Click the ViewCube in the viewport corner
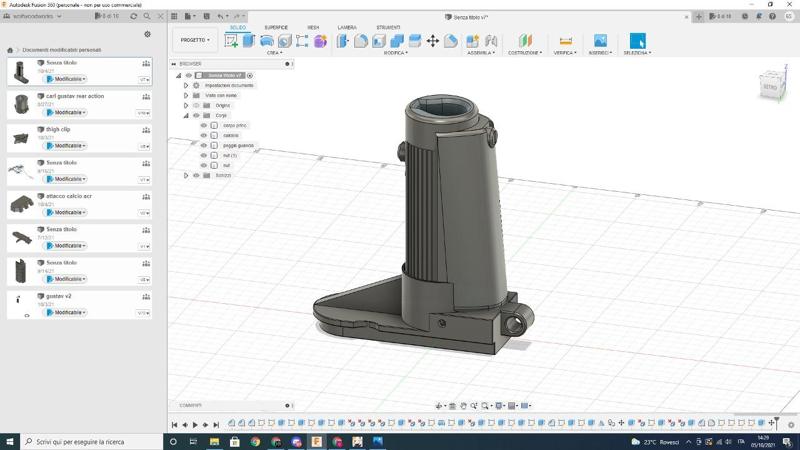Viewport: 800px width, 450px height. point(771,86)
